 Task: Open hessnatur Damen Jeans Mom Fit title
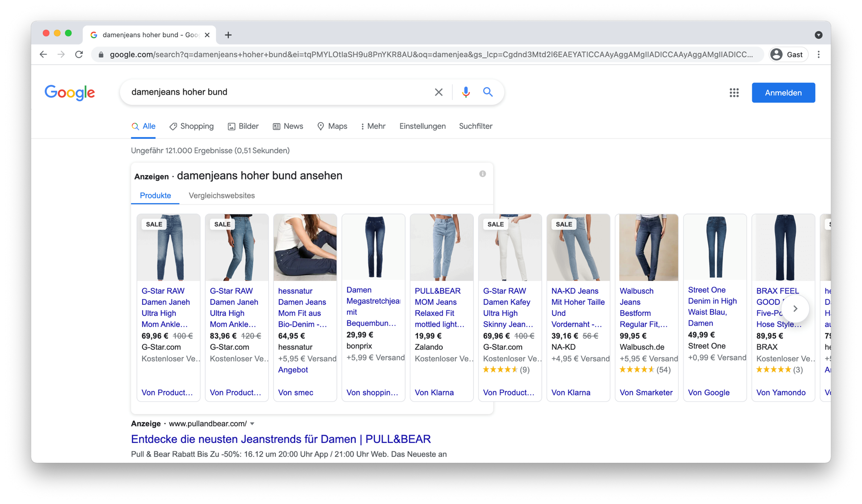tap(302, 308)
